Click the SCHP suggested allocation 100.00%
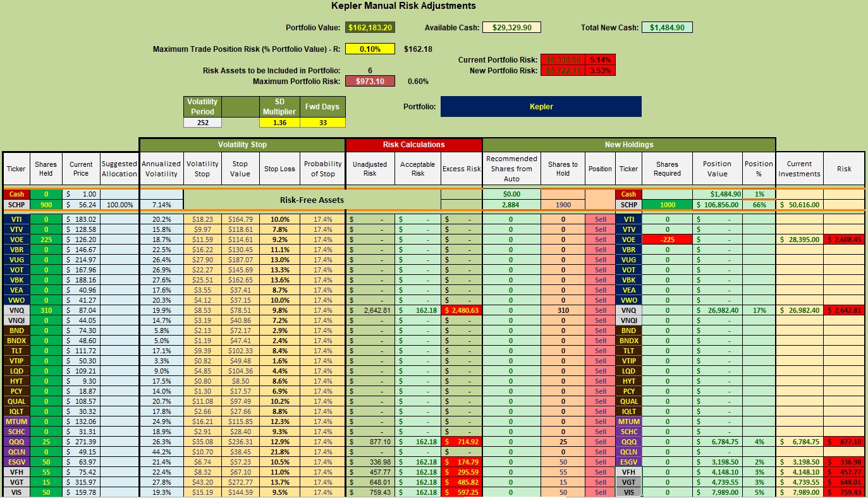Screen dimensions: 868x498 pos(119,205)
